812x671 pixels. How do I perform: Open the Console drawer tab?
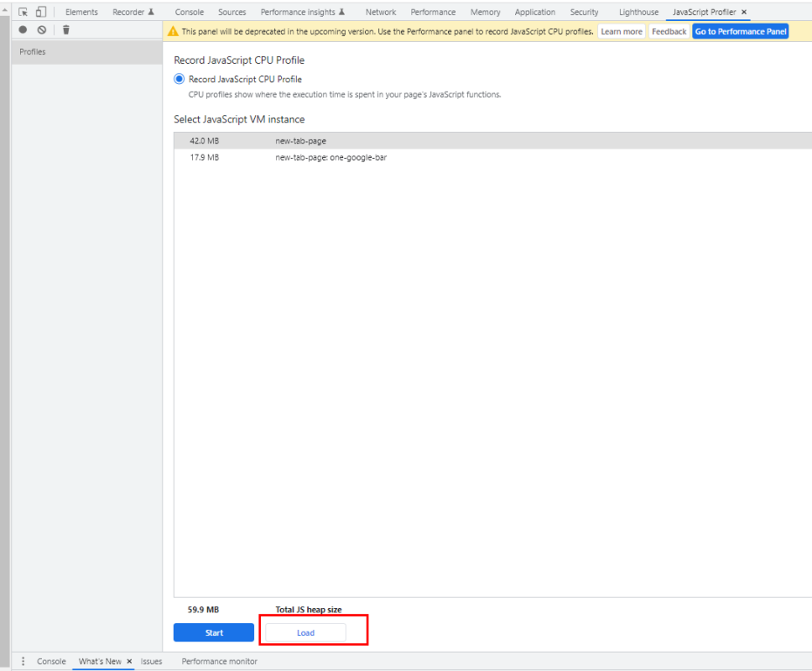51,661
